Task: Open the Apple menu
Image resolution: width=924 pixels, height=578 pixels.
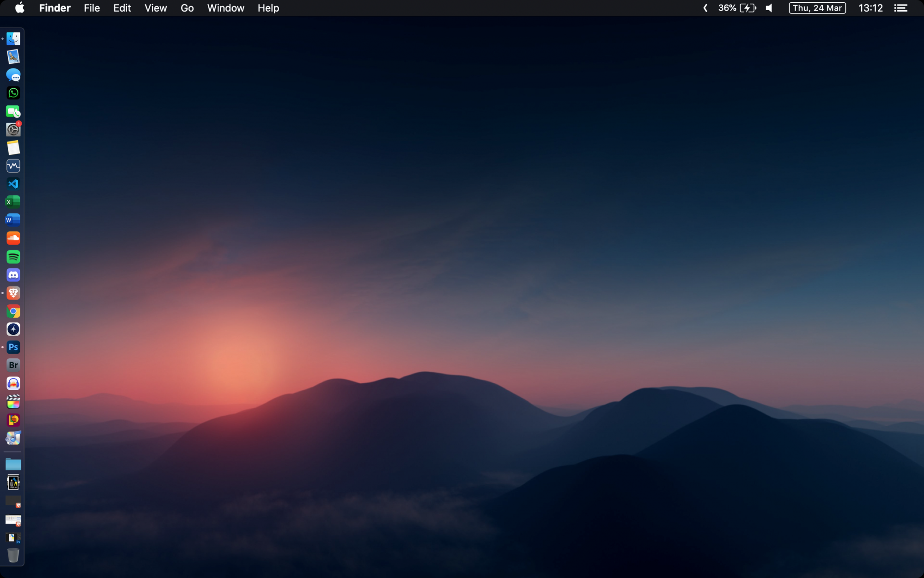Action: (19, 8)
